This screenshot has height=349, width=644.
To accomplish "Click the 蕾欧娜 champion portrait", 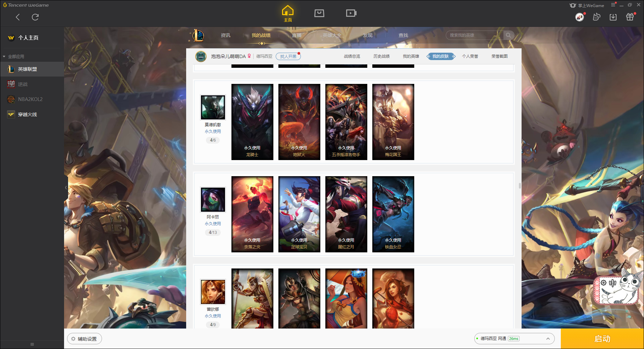I will [x=213, y=292].
